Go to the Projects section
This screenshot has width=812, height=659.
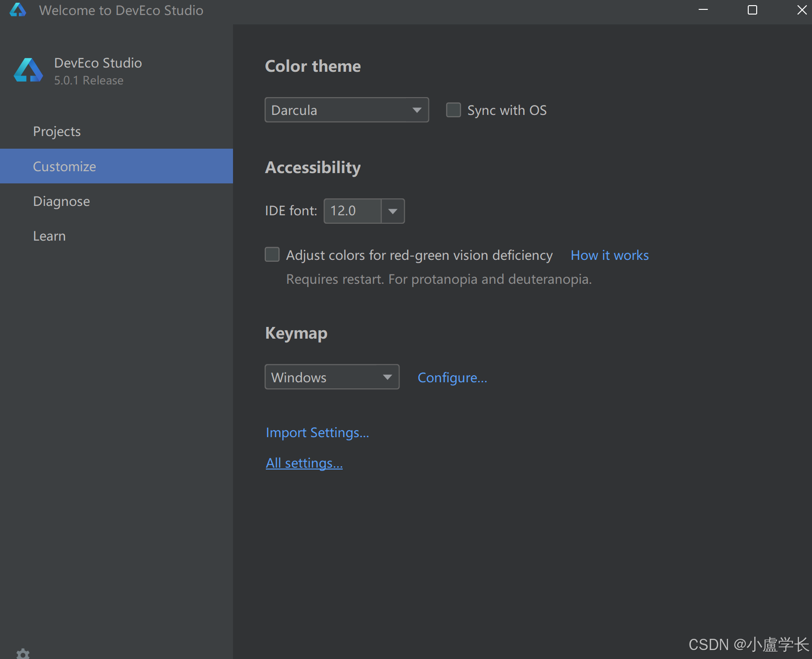tap(116, 131)
